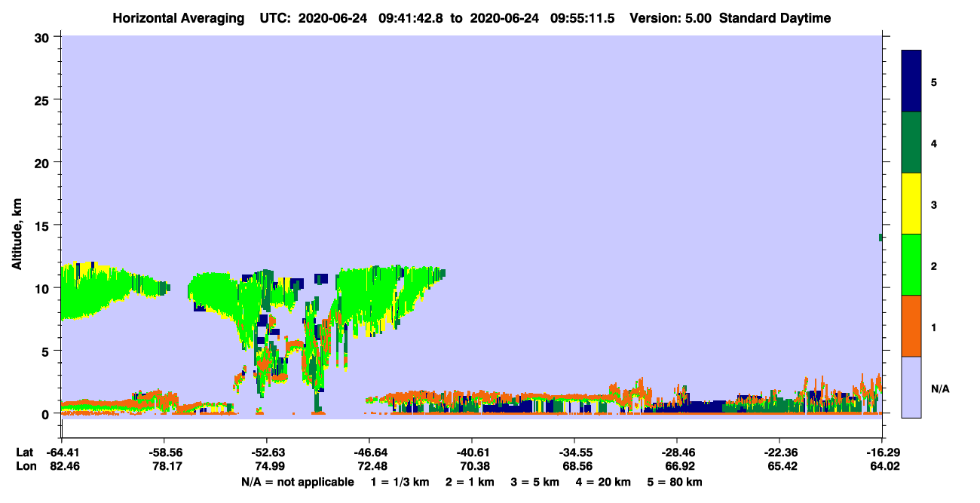Click the small green feature near 14 km altitude
The image size is (980, 503).
click(x=880, y=238)
